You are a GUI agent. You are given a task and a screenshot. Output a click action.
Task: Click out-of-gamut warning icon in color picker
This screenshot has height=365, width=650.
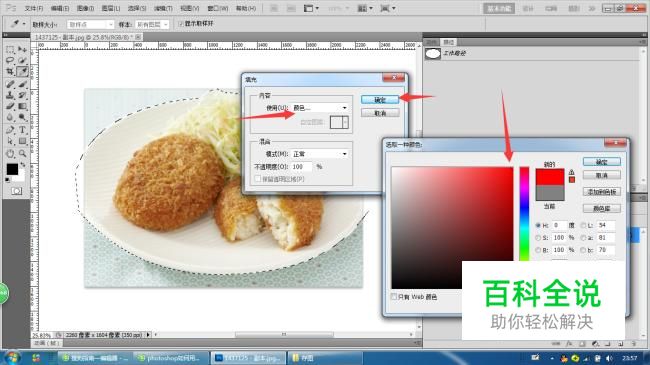tap(572, 172)
